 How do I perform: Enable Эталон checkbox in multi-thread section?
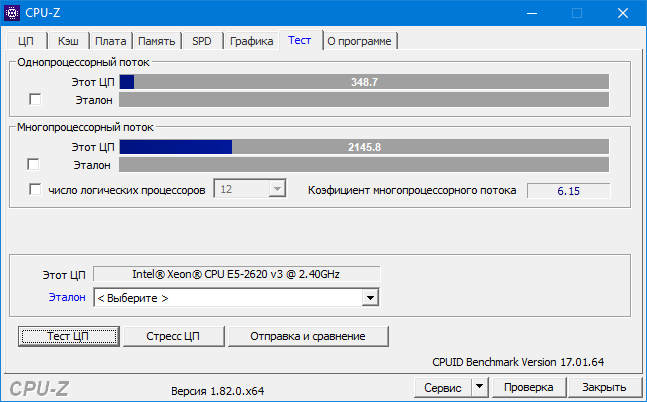(x=33, y=164)
